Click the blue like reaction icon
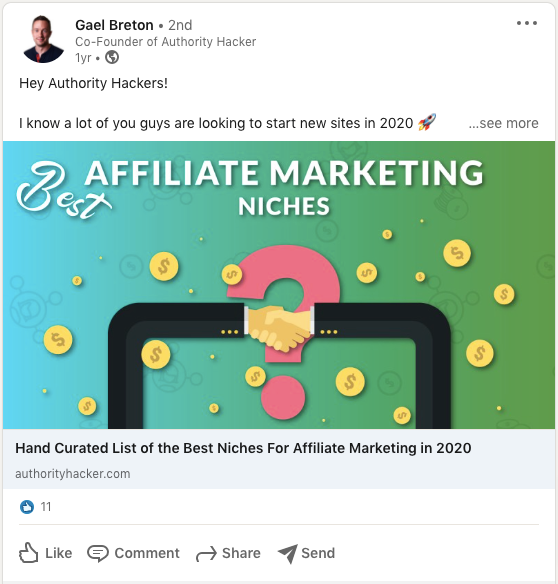This screenshot has width=558, height=584. tap(27, 507)
